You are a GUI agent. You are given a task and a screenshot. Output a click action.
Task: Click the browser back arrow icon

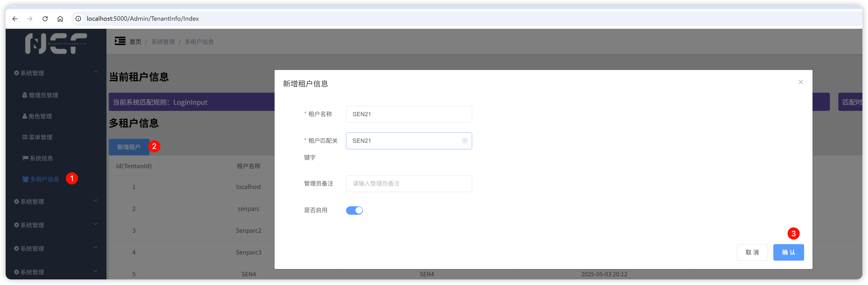point(15,19)
